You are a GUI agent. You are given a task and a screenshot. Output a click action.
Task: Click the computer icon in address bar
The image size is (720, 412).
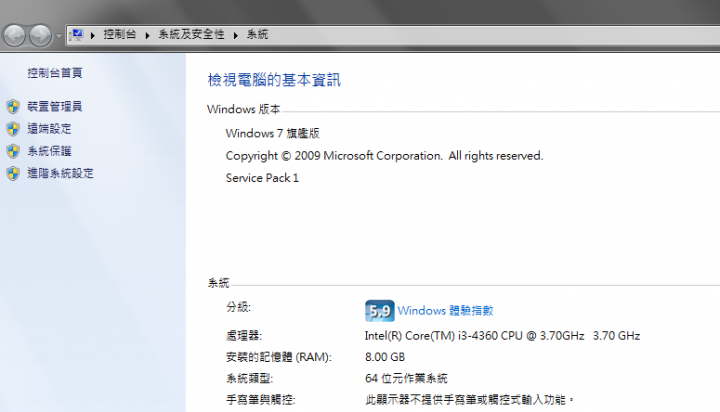click(77, 34)
